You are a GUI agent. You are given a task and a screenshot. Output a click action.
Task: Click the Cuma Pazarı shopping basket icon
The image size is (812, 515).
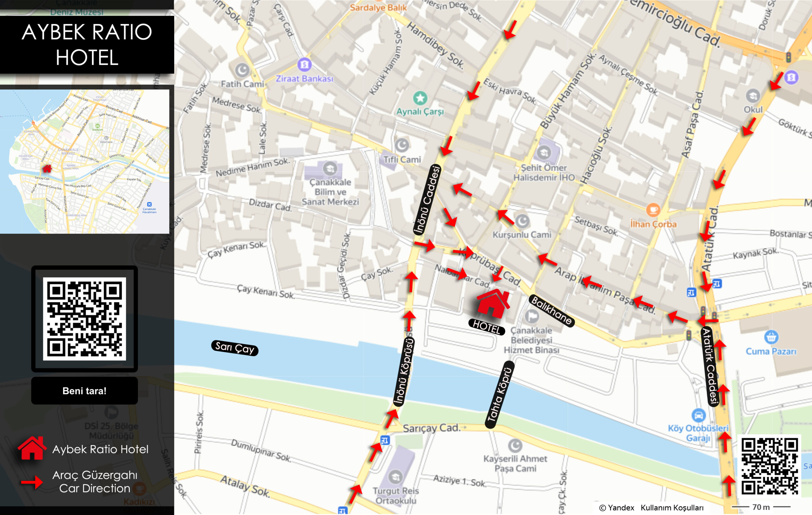tap(771, 337)
